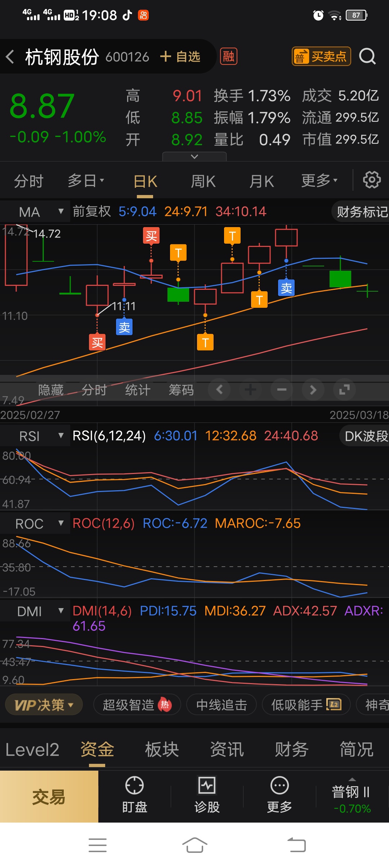Open the MA indicator dropdown
Viewport: 389px width, 868px height.
point(35,212)
